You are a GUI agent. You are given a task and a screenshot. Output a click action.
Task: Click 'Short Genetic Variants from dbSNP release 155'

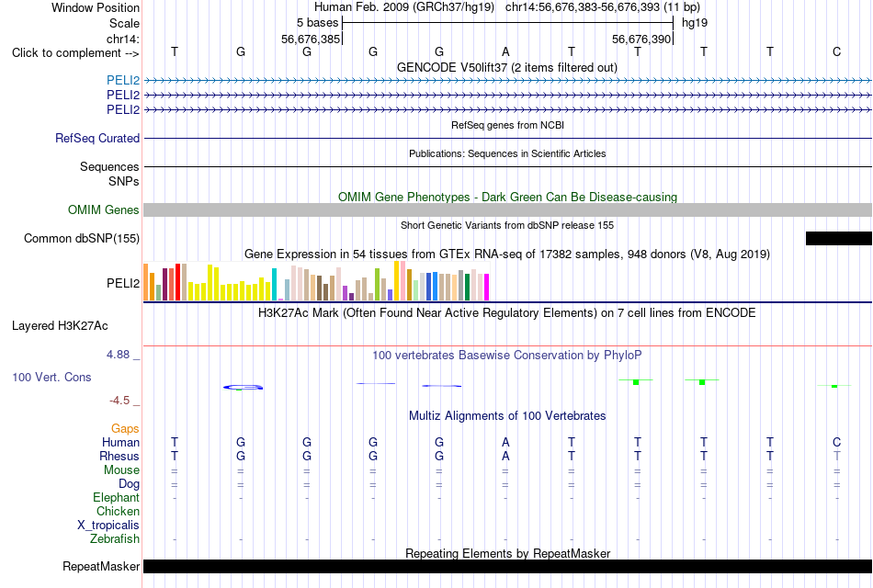507,225
